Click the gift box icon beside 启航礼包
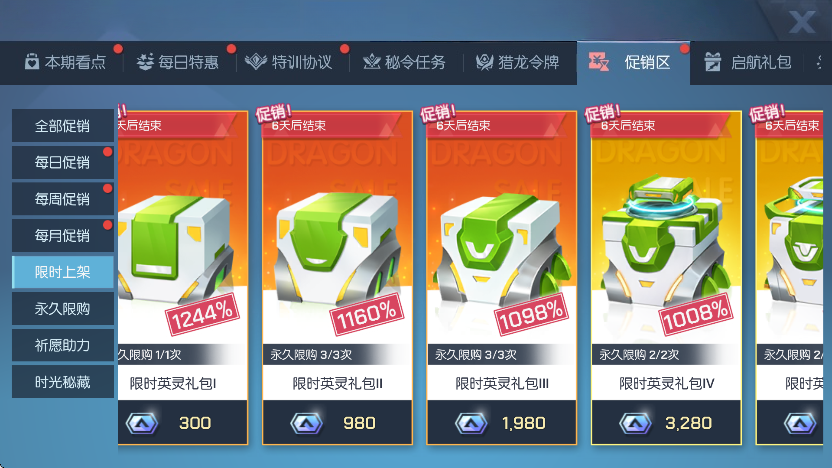 [712, 62]
